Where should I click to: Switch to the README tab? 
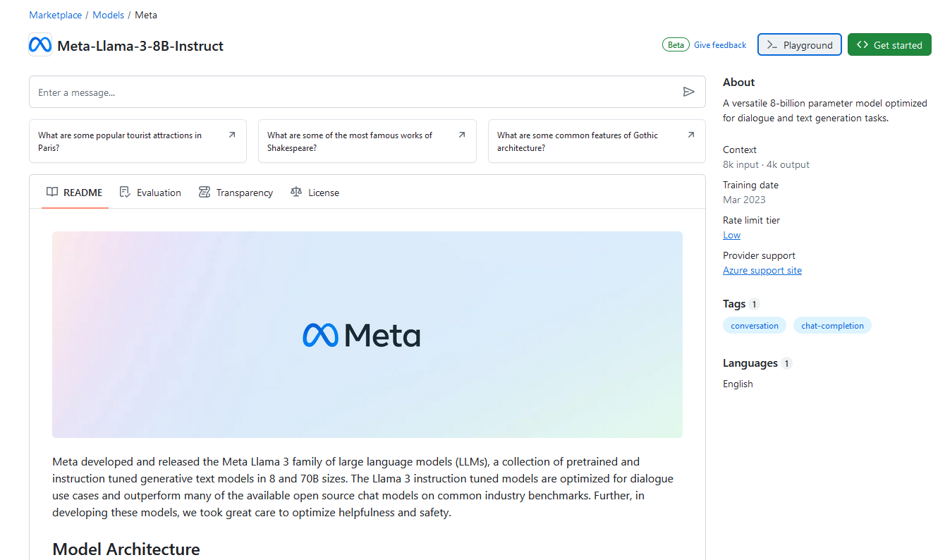[75, 192]
